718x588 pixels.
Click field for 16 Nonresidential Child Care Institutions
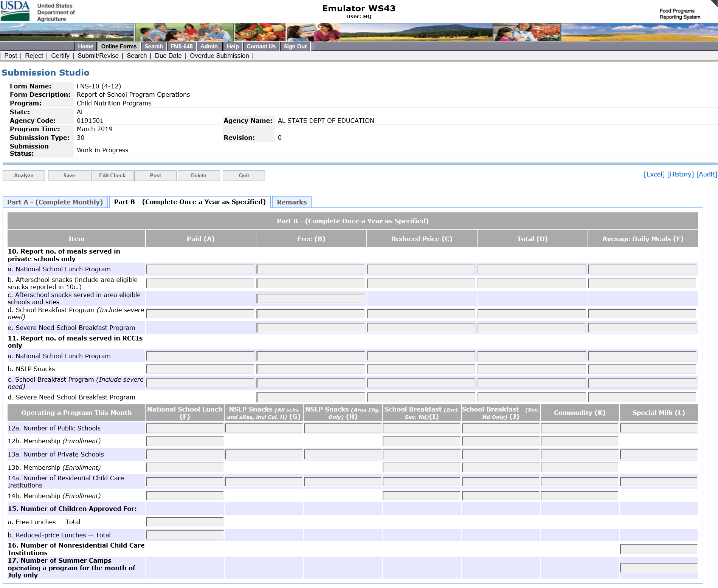tap(659, 549)
